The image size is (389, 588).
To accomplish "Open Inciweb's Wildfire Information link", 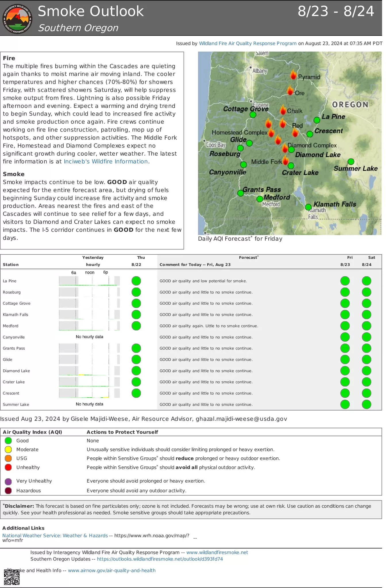I will click(106, 161).
